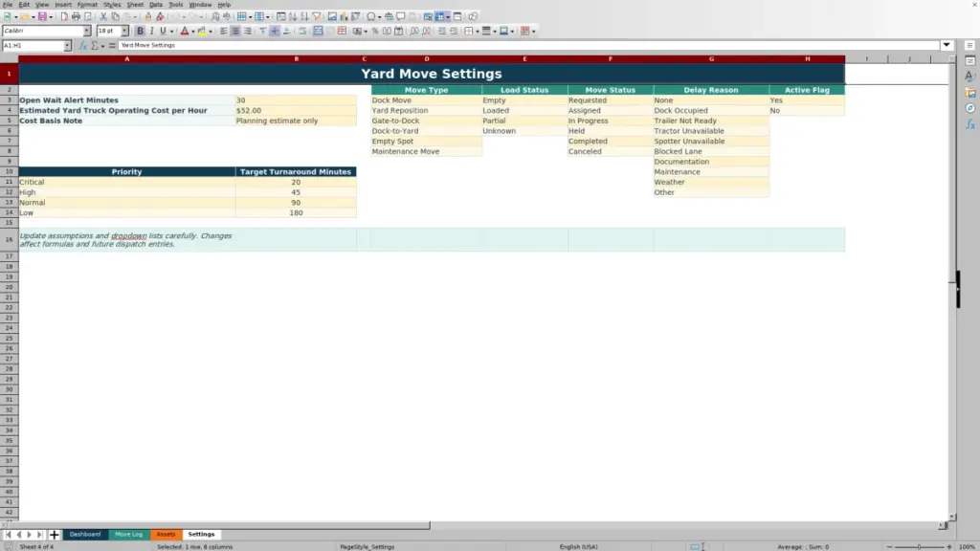980x551 pixels.
Task: Expand the formula bar with the arrow
Action: 947,45
